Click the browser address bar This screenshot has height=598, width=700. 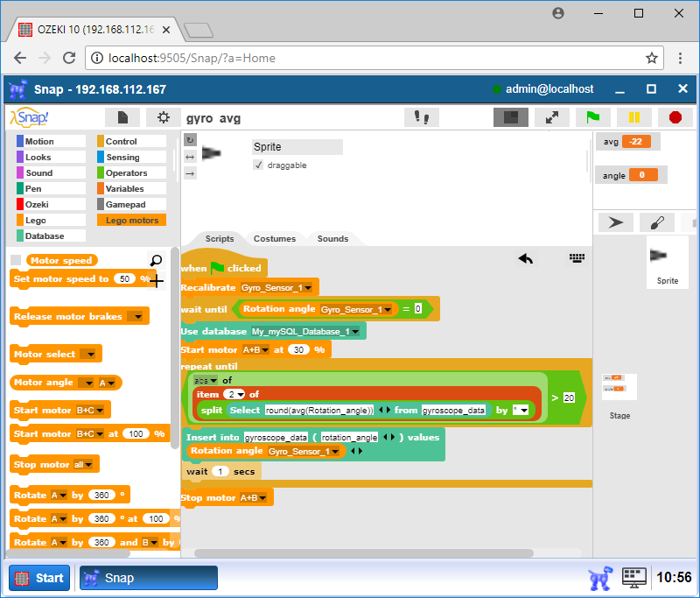(x=374, y=58)
